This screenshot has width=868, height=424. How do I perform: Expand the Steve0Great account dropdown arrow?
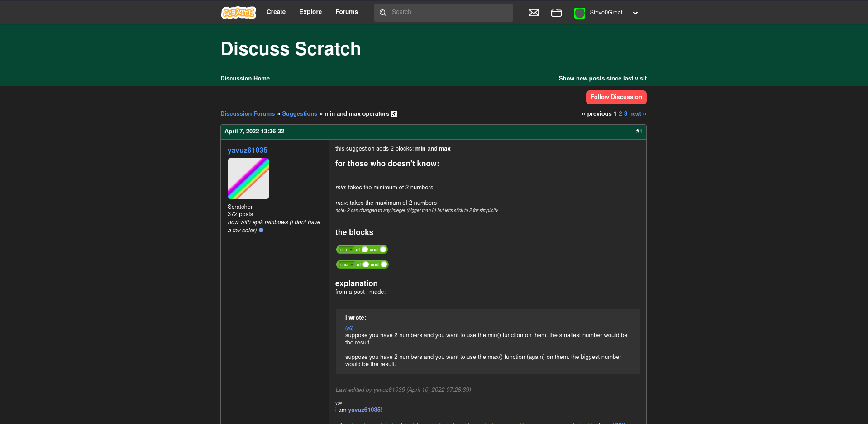pos(635,13)
